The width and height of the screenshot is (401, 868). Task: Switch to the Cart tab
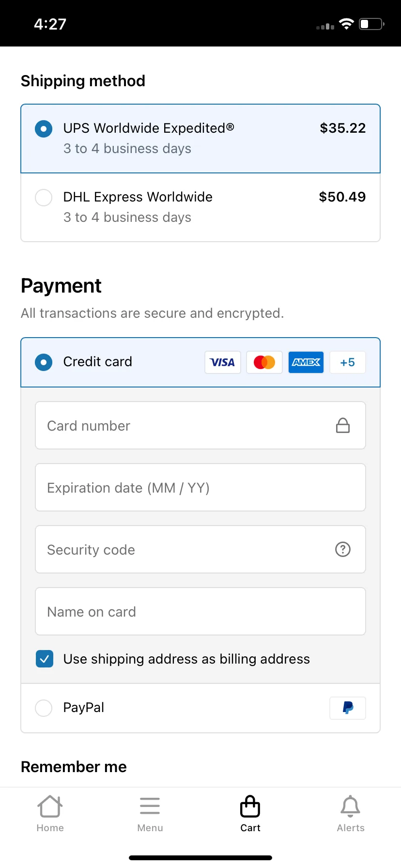[x=250, y=814]
